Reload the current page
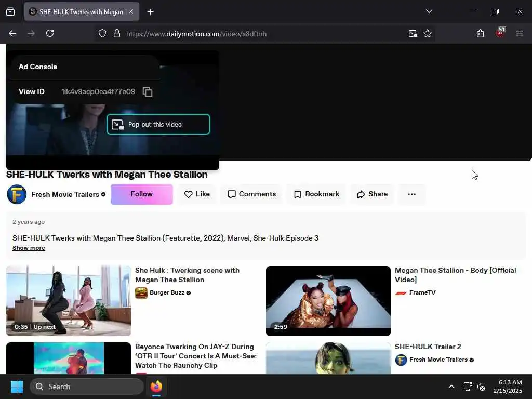Viewport: 532px width, 399px height. [x=50, y=33]
